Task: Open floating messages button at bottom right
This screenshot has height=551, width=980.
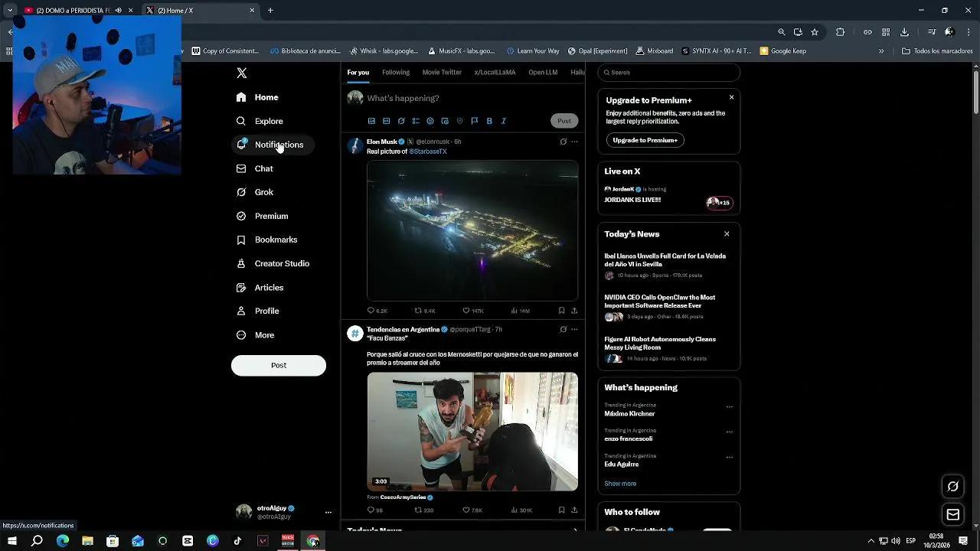Action: (952, 515)
